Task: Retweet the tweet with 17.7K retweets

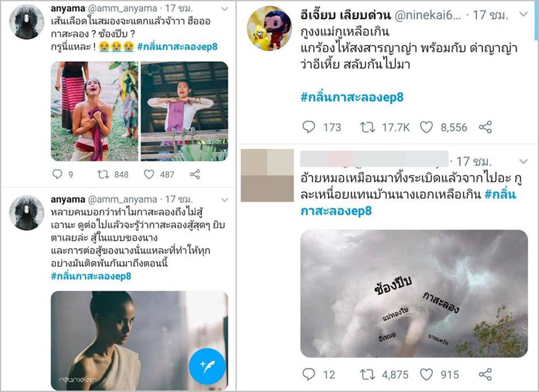Action: click(368, 128)
